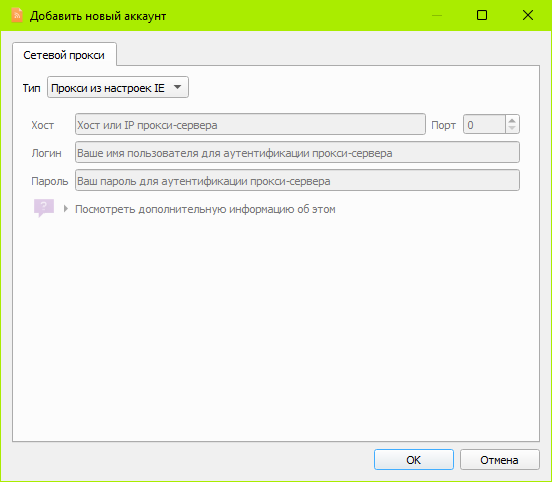Click the purple question mark help icon

point(44,208)
